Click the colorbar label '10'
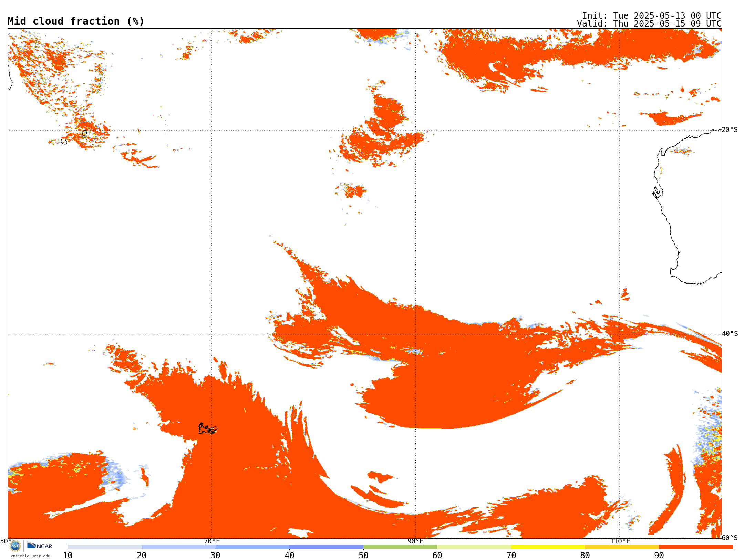 point(68,556)
